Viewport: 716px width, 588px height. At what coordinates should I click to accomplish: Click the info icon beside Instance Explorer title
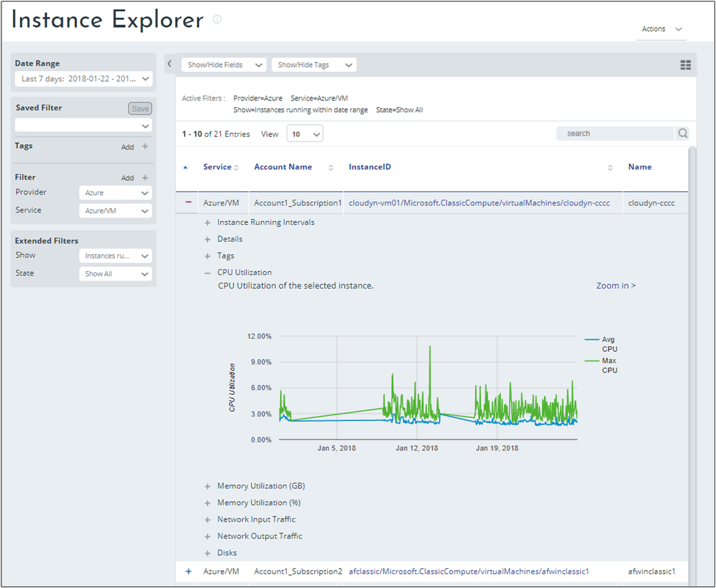tap(217, 19)
